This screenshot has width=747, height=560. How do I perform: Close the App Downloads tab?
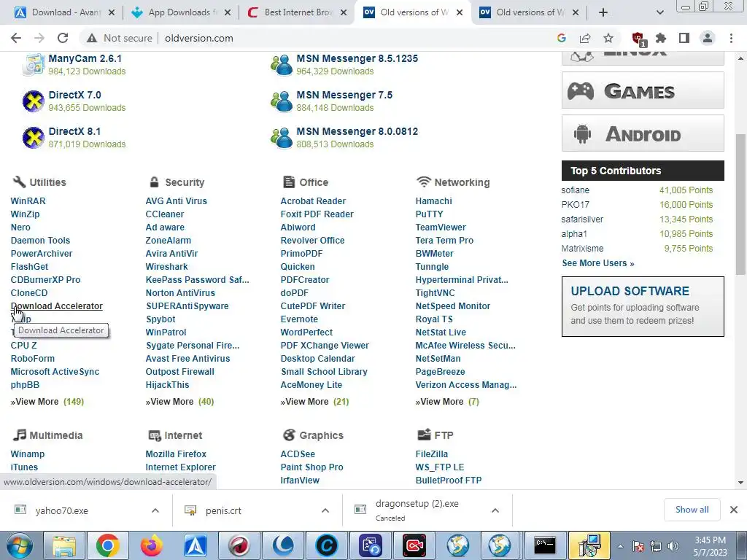[x=228, y=12]
